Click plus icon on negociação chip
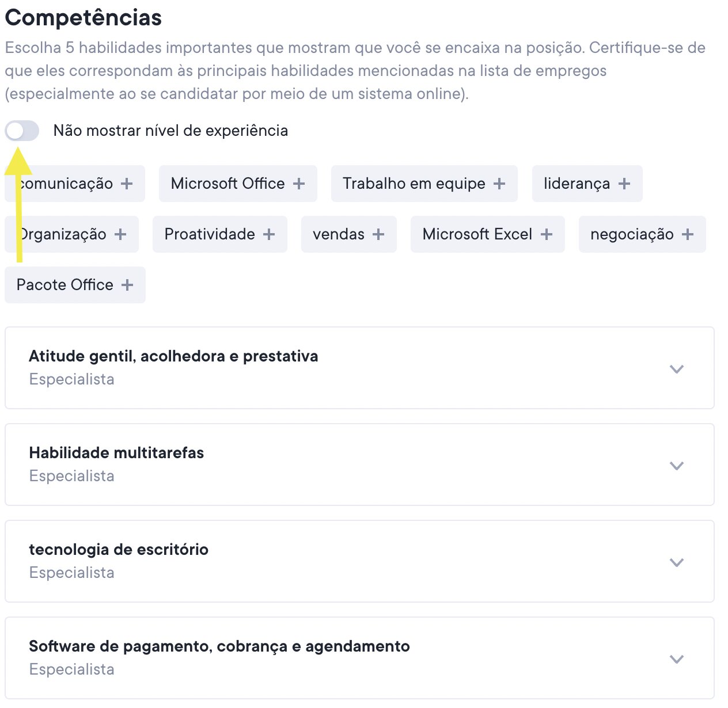The width and height of the screenshot is (728, 708). 688,234
